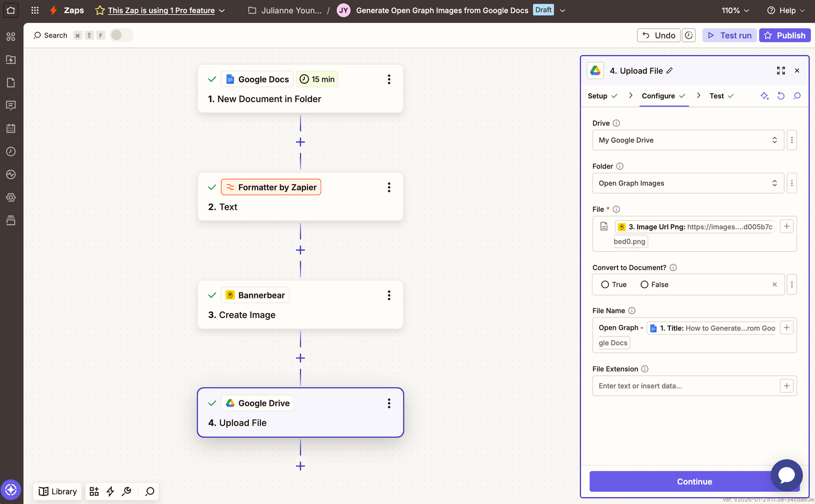Open the Drive dropdown My Google Drive
Image resolution: width=815 pixels, height=504 pixels.
tap(688, 140)
